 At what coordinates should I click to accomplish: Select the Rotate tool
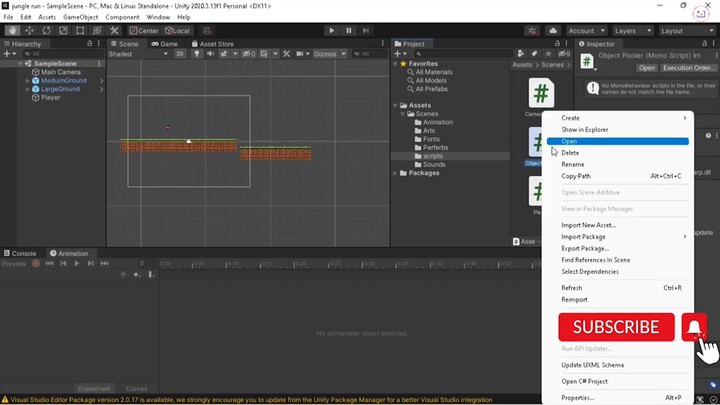pyautogui.click(x=47, y=31)
